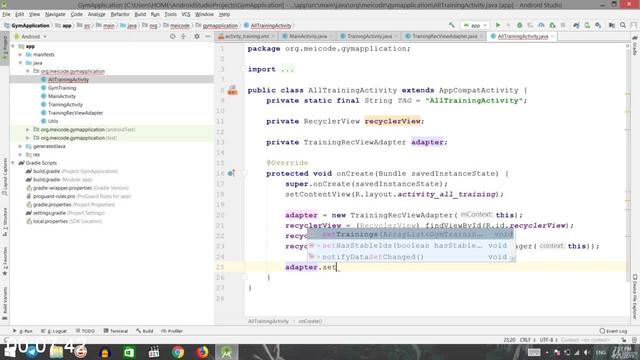Start debugging with the green bug icon
This screenshot has height=360, width=640.
click(x=520, y=25)
